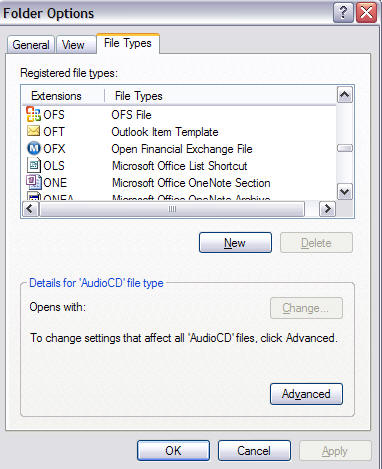Click the horizontal scroll left arrow
This screenshot has height=469, width=382.
coord(30,209)
